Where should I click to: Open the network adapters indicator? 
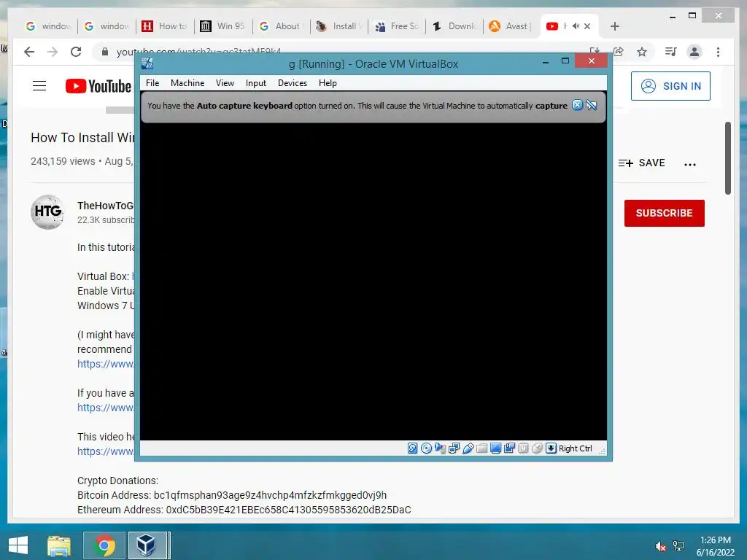[454, 448]
